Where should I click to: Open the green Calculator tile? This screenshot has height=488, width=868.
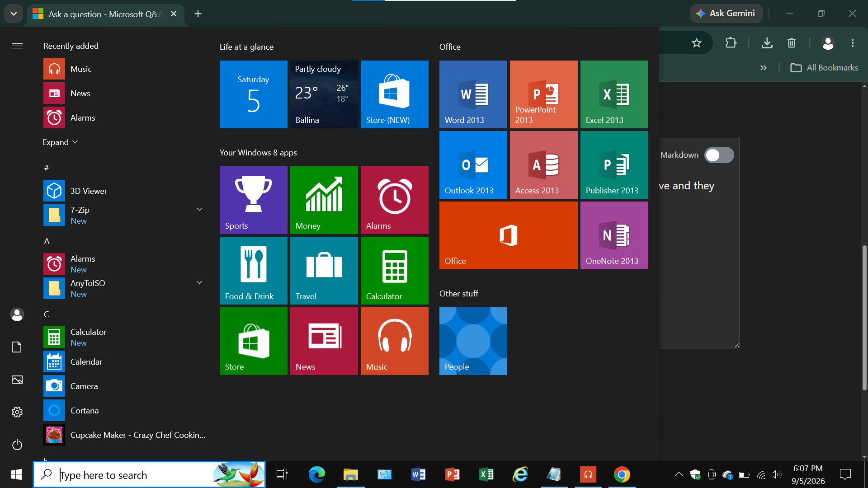coord(394,271)
